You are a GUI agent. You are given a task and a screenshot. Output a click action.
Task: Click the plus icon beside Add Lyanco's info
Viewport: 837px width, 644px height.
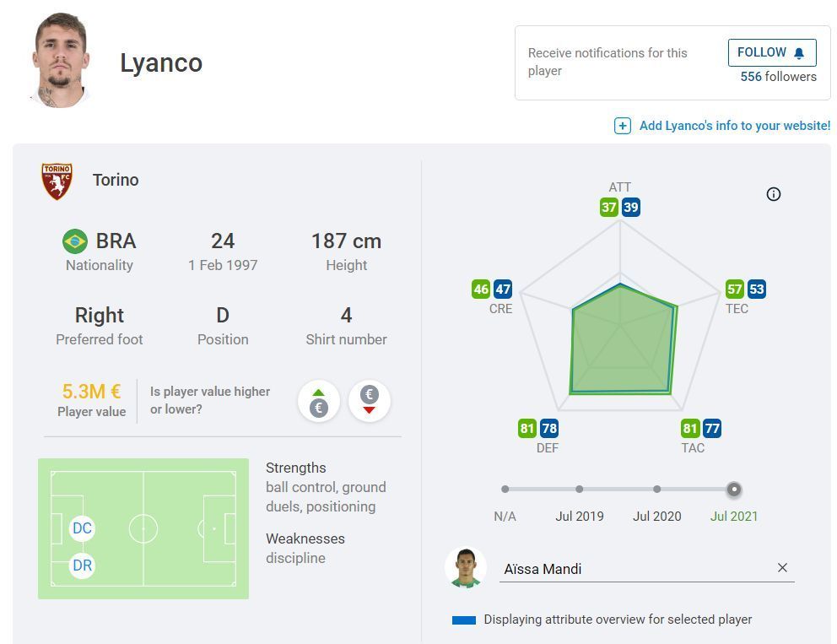point(622,126)
